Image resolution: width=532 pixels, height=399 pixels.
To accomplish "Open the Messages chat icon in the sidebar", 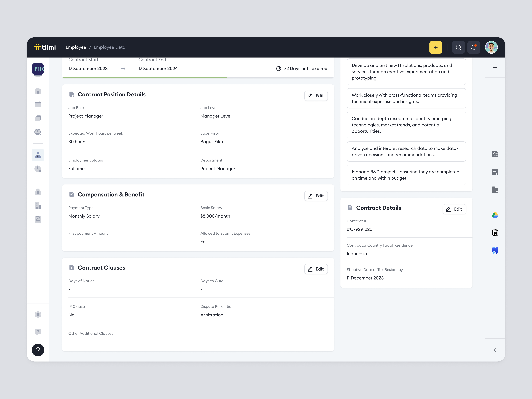I will (38, 118).
